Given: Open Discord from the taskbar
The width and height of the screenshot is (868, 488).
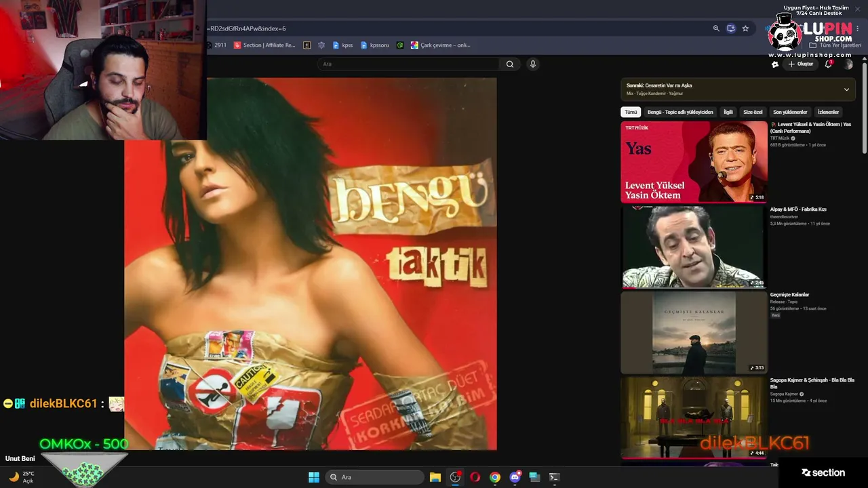Looking at the screenshot, I should (515, 477).
